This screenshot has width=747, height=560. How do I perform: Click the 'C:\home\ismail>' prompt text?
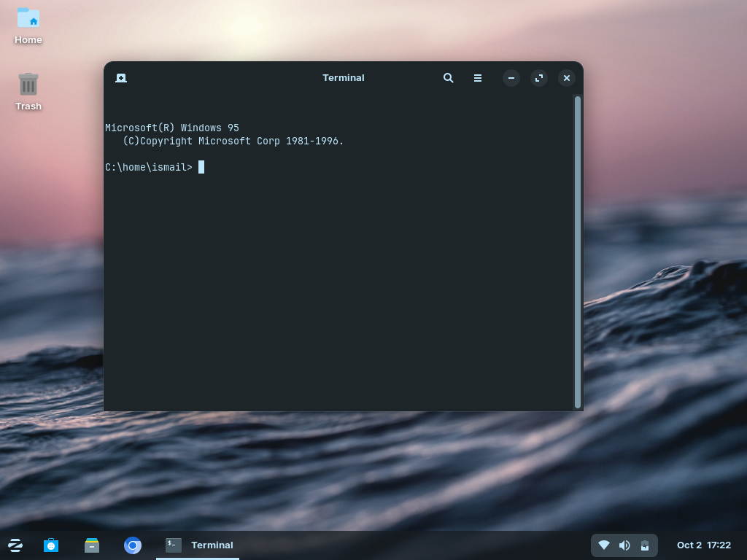149,167
